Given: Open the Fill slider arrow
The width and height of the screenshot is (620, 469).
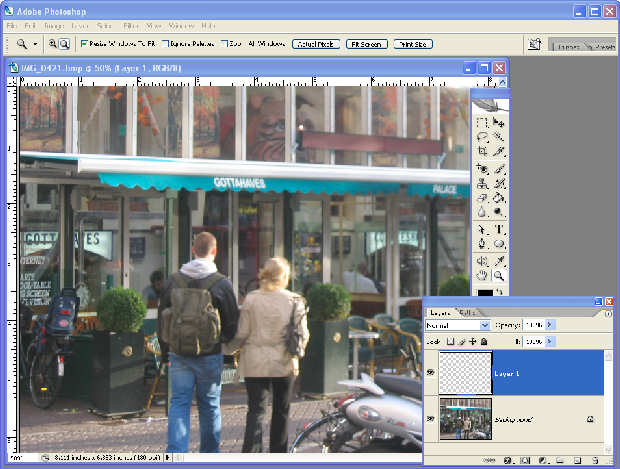Looking at the screenshot, I should (x=550, y=341).
